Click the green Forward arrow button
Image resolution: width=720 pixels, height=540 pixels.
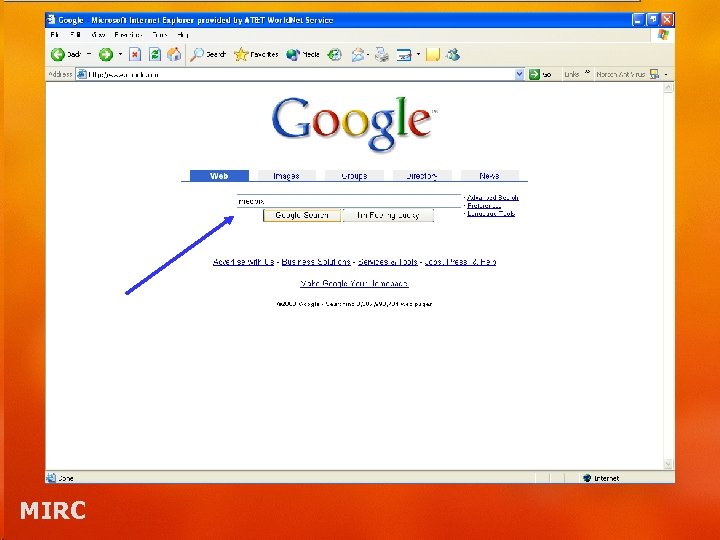tap(106, 55)
